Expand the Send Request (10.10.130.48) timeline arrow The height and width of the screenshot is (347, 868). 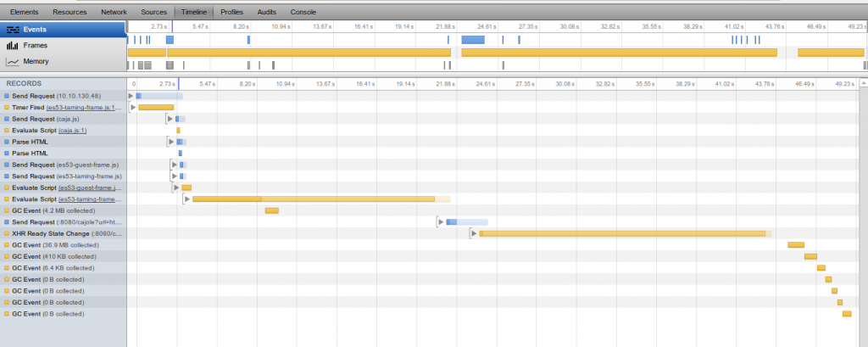pos(130,96)
